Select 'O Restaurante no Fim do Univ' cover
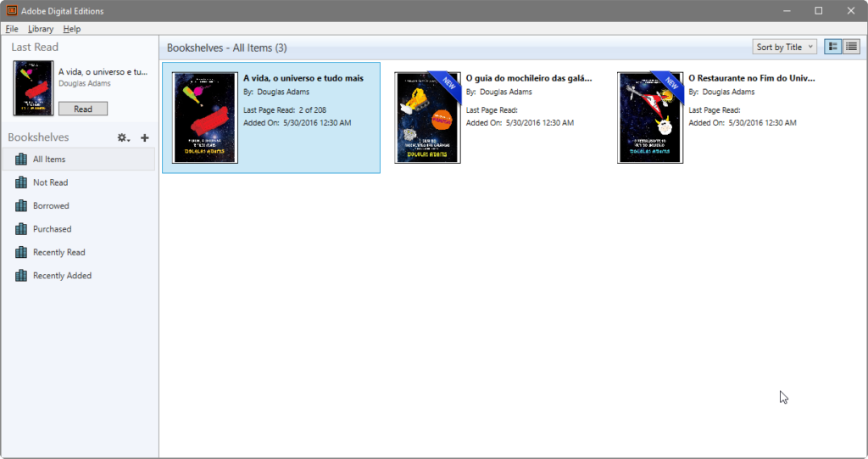Image resolution: width=868 pixels, height=459 pixels. (650, 118)
